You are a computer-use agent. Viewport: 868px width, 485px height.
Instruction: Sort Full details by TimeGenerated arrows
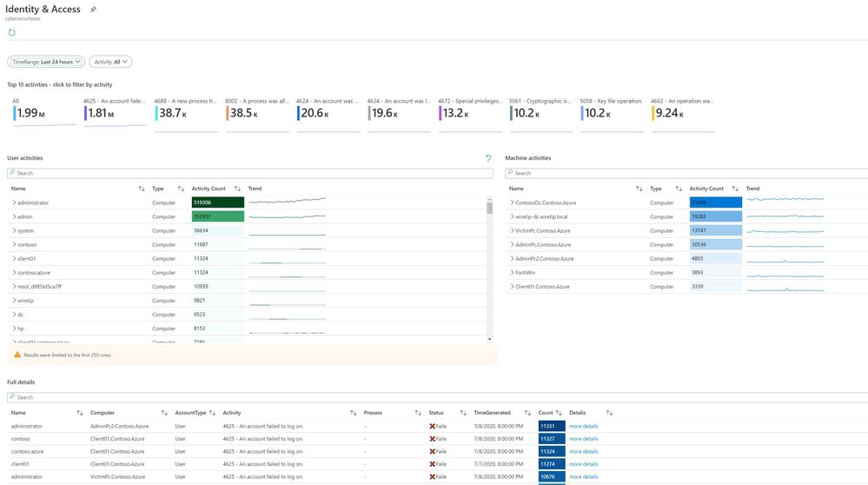[528, 413]
